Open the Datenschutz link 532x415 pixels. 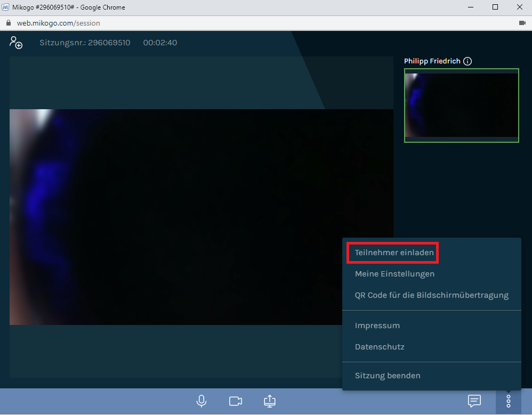click(x=380, y=347)
